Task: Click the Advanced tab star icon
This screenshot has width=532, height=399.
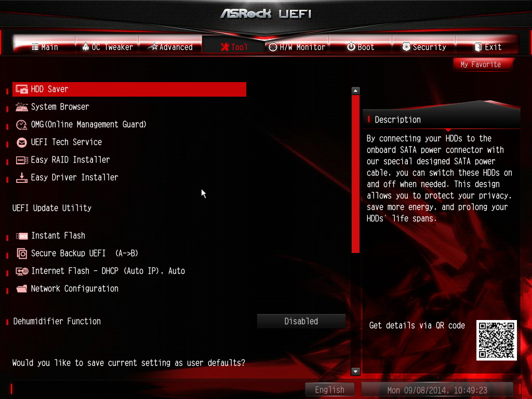Action: (x=153, y=47)
